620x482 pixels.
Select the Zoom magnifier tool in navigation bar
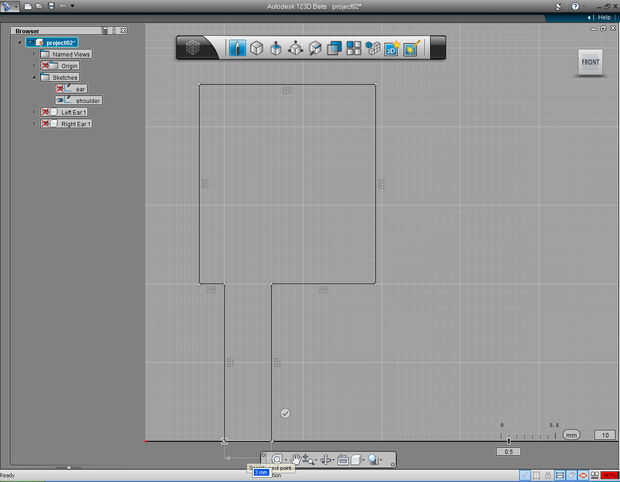tap(308, 460)
